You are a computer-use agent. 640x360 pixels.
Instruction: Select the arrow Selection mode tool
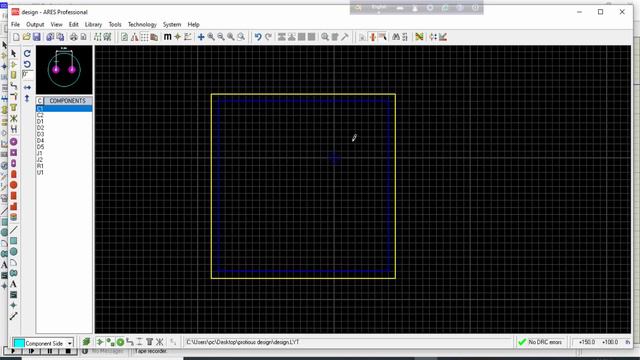pos(13,53)
